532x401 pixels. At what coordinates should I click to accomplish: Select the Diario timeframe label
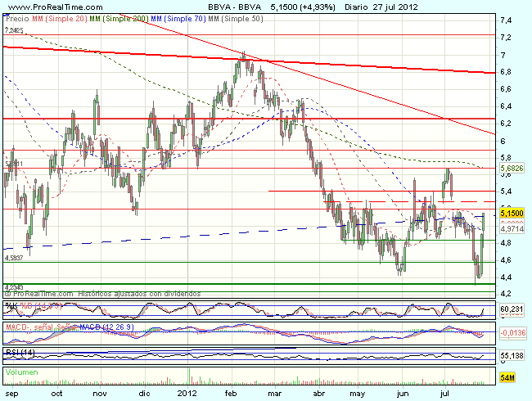click(x=356, y=7)
